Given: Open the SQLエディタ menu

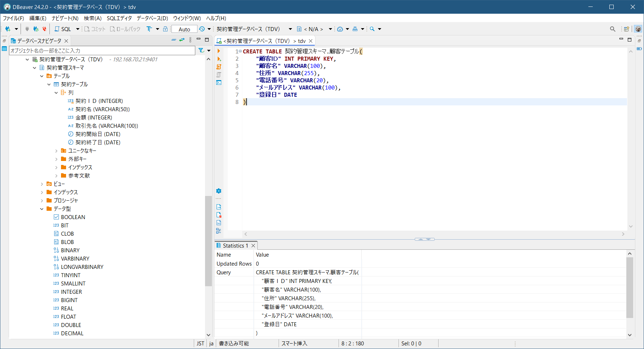Looking at the screenshot, I should [119, 18].
